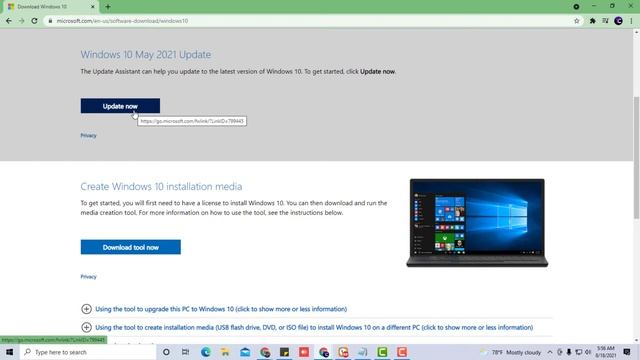Open the dark Sticky Notes taskbar icon

pos(284,352)
